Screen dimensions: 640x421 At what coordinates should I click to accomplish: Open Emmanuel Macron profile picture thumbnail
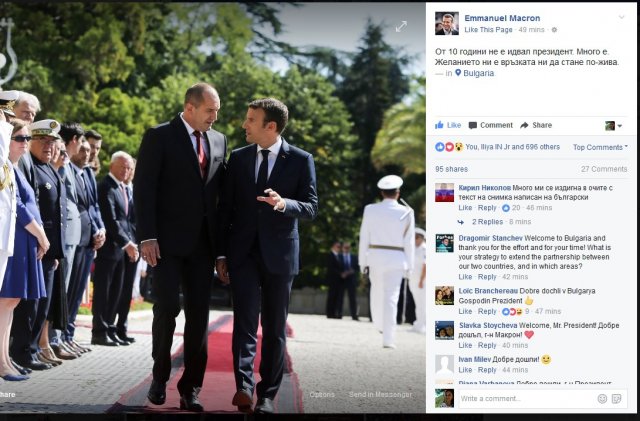click(447, 23)
